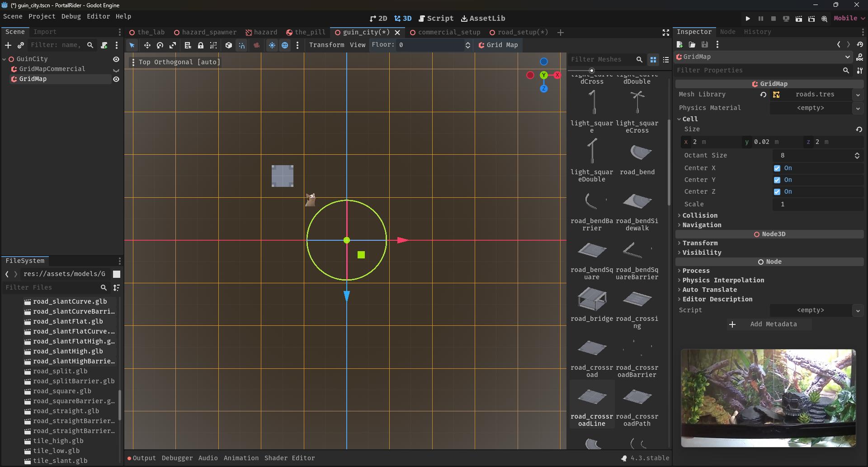Screen dimensions: 868x467
Task: Open the Project menu
Action: click(42, 16)
